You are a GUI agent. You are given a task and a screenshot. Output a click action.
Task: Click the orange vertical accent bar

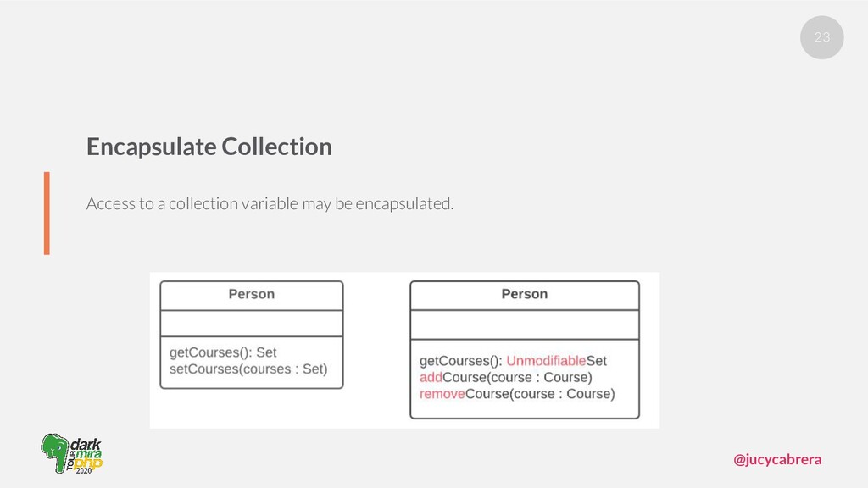pos(47,213)
